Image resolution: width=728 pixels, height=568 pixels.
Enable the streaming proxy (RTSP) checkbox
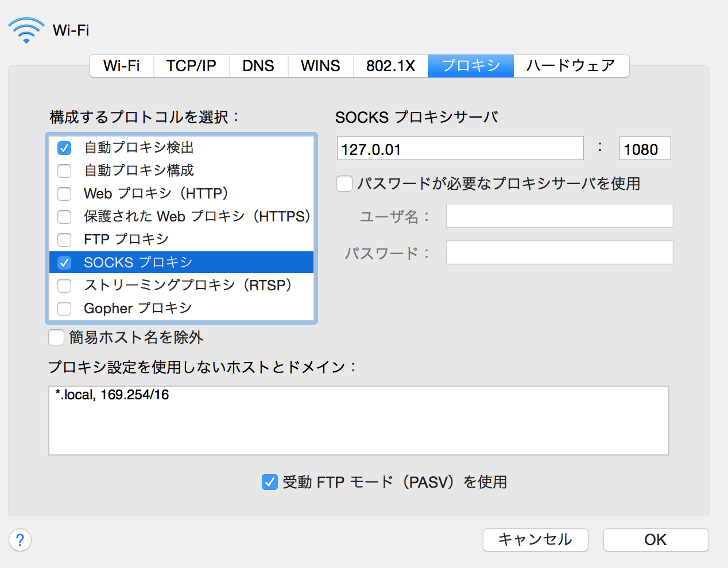pyautogui.click(x=64, y=285)
